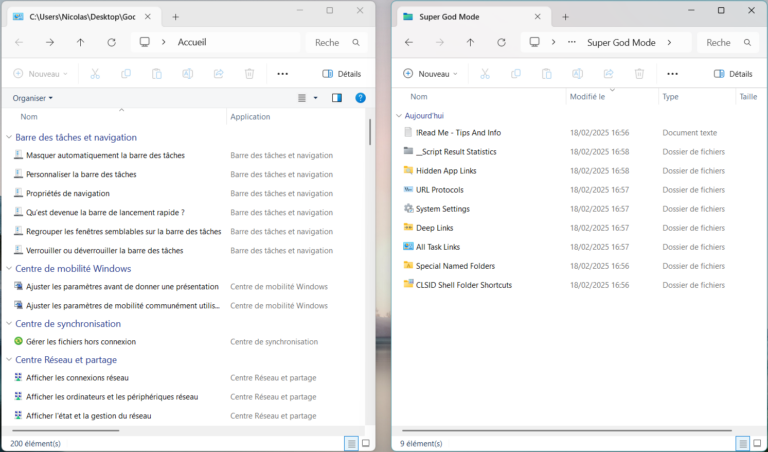Open See more options in Super God Mode window
The image size is (768, 452).
pos(672,74)
